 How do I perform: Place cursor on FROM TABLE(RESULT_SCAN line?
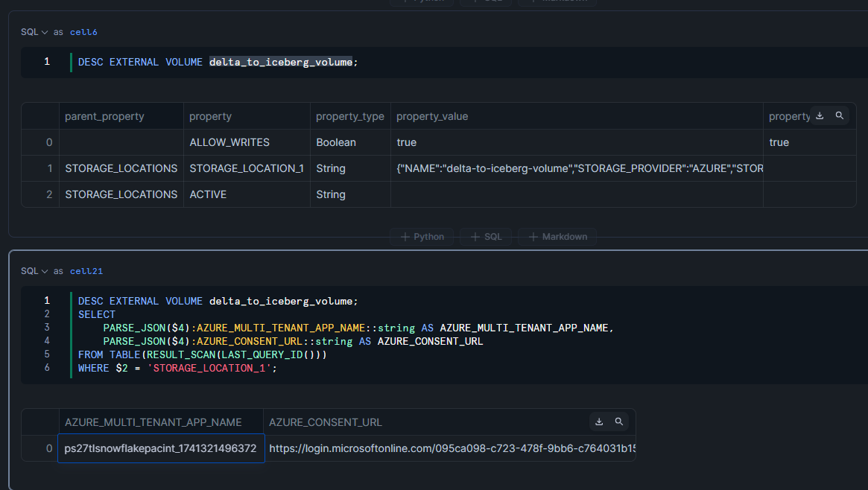point(203,354)
